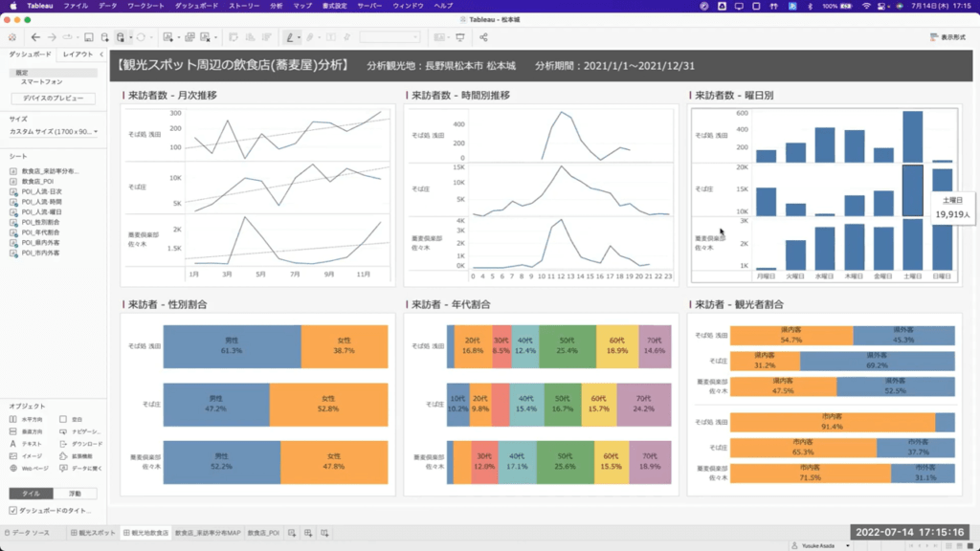Click the highlight pen tool icon
980x551 pixels.
tap(290, 37)
